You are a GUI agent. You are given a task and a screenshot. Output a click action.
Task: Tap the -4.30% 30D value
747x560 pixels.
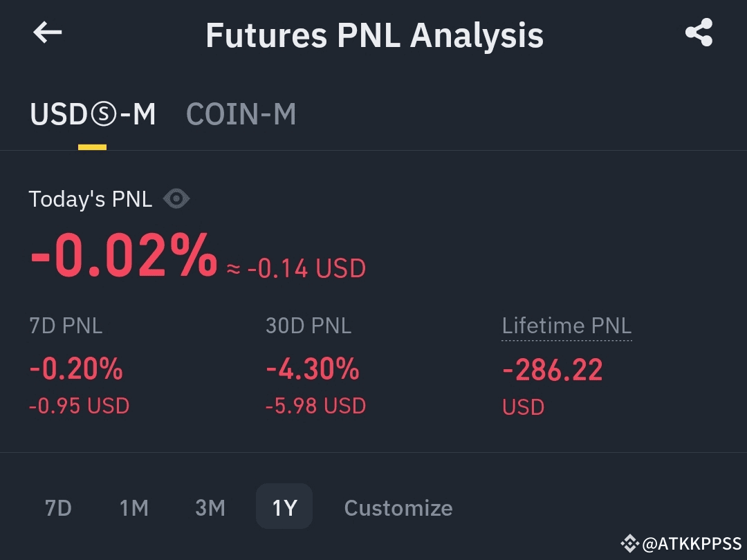click(313, 369)
